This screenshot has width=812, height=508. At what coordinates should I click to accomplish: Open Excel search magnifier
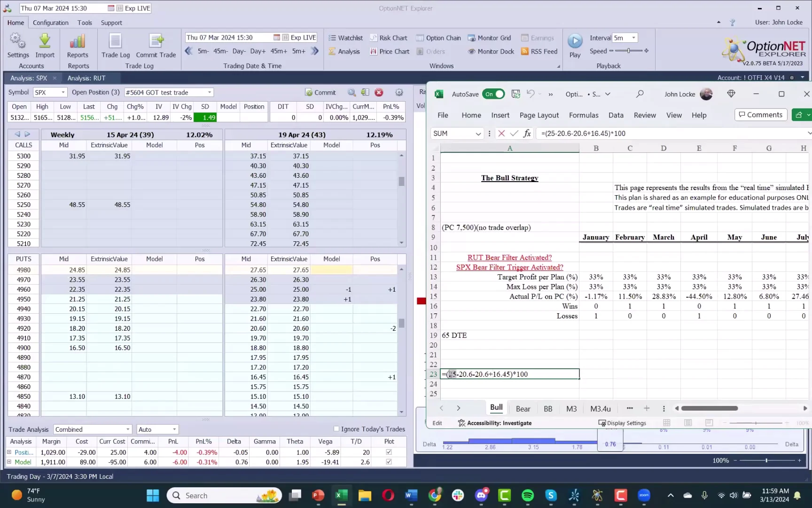pyautogui.click(x=640, y=94)
